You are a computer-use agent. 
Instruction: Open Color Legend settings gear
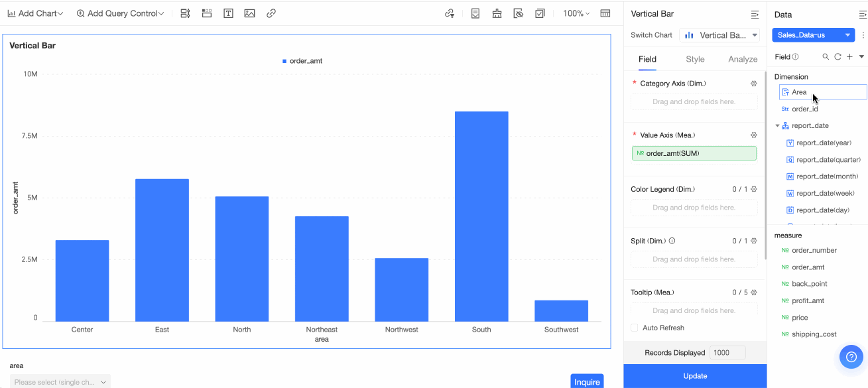[754, 189]
